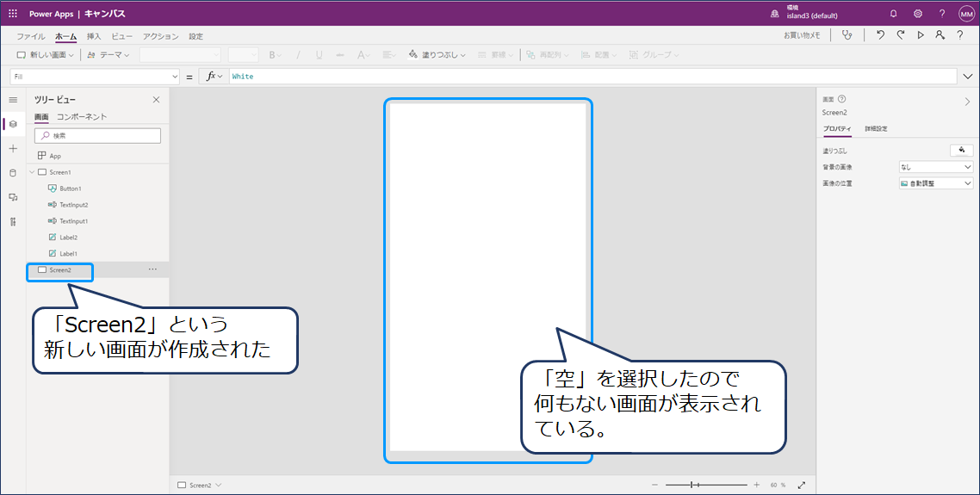Open the fx formula dropdown

coord(214,77)
